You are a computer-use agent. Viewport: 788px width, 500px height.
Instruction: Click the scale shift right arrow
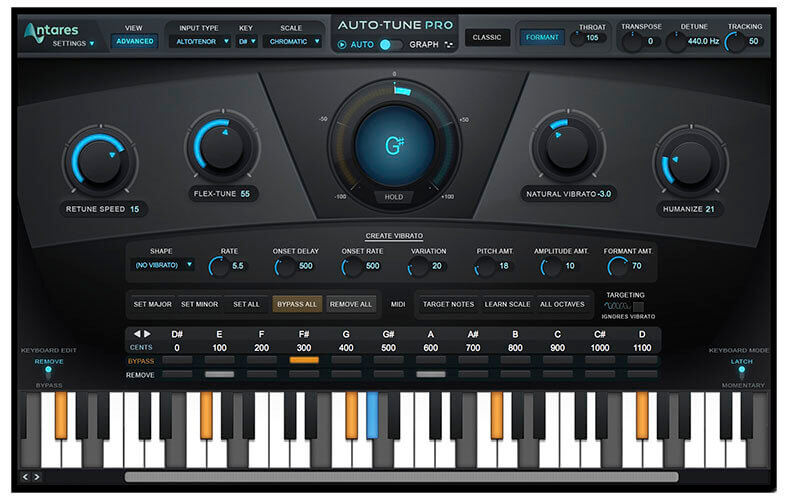coord(147,334)
